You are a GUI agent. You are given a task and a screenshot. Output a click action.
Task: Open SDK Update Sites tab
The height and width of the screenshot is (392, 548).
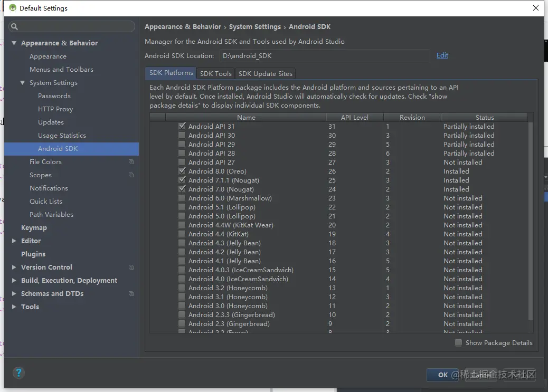click(265, 74)
